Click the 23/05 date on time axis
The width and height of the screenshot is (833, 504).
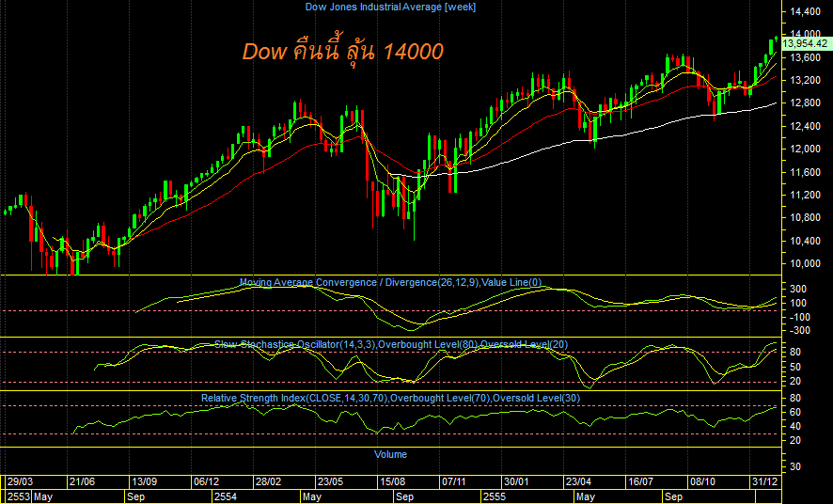(x=330, y=481)
